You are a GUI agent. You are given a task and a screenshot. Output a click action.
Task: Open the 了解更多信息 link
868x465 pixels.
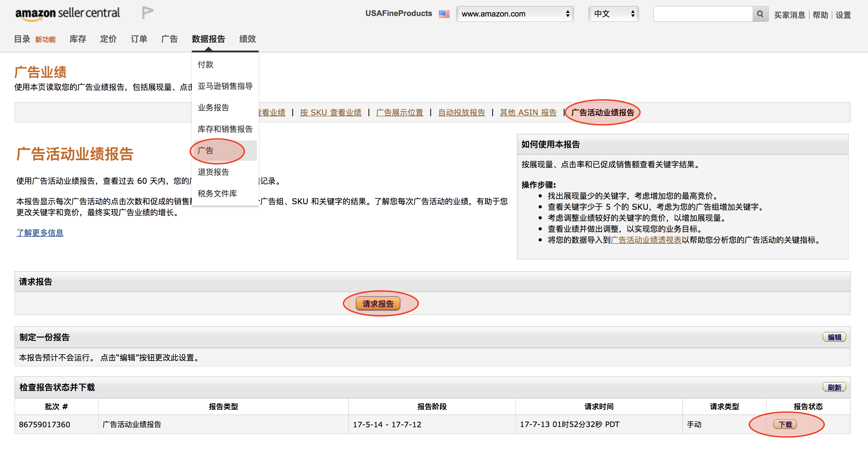pyautogui.click(x=40, y=233)
